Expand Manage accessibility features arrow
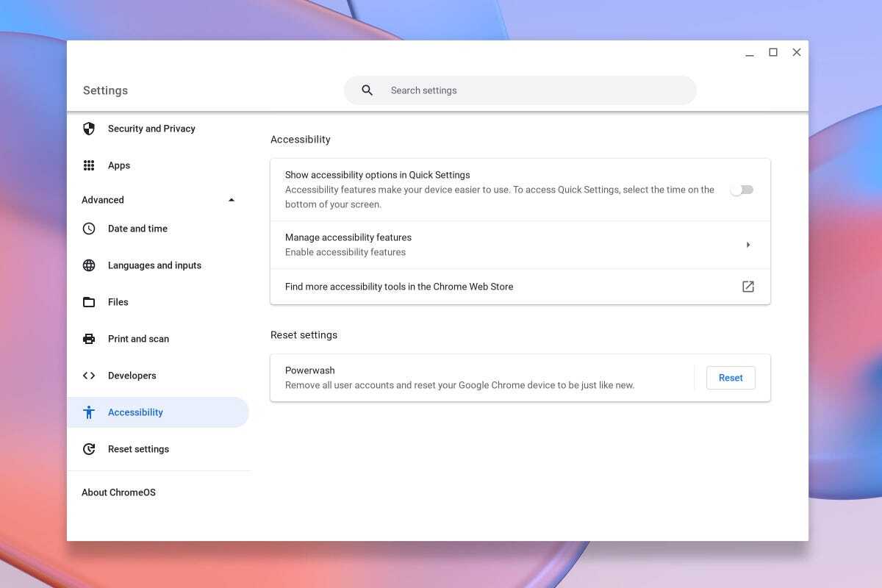This screenshot has width=882, height=588. tap(747, 245)
